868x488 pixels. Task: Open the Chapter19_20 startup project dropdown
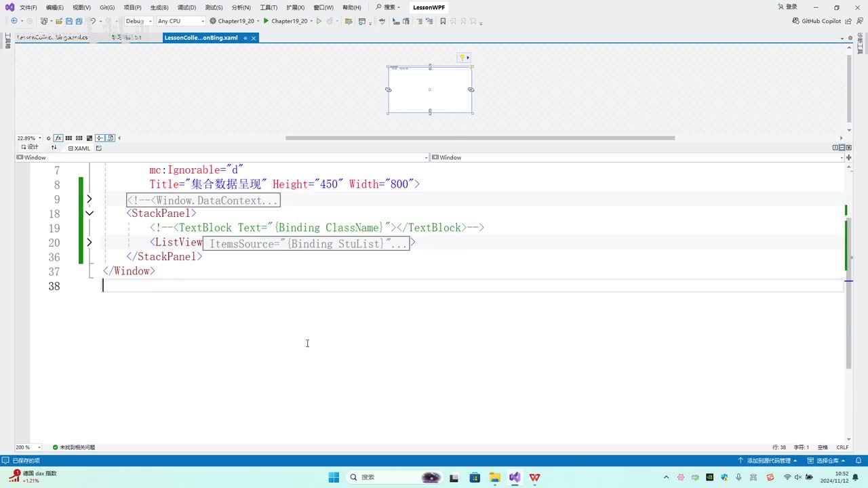click(235, 21)
